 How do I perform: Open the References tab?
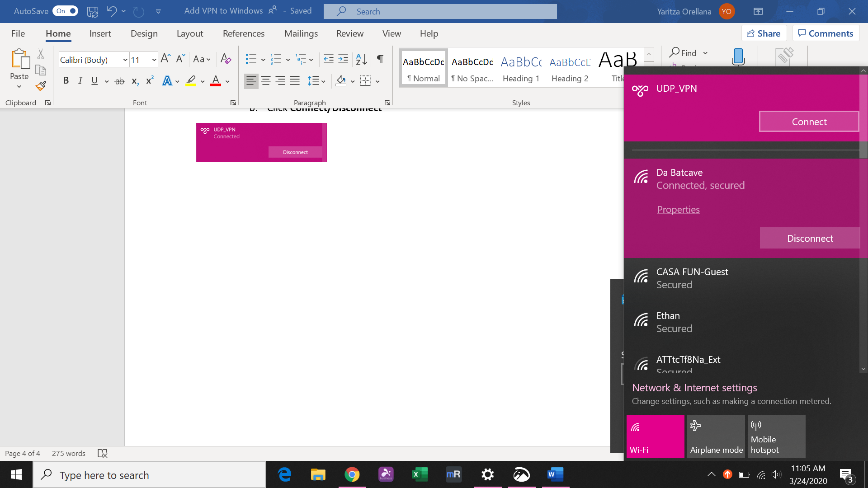[x=243, y=33]
